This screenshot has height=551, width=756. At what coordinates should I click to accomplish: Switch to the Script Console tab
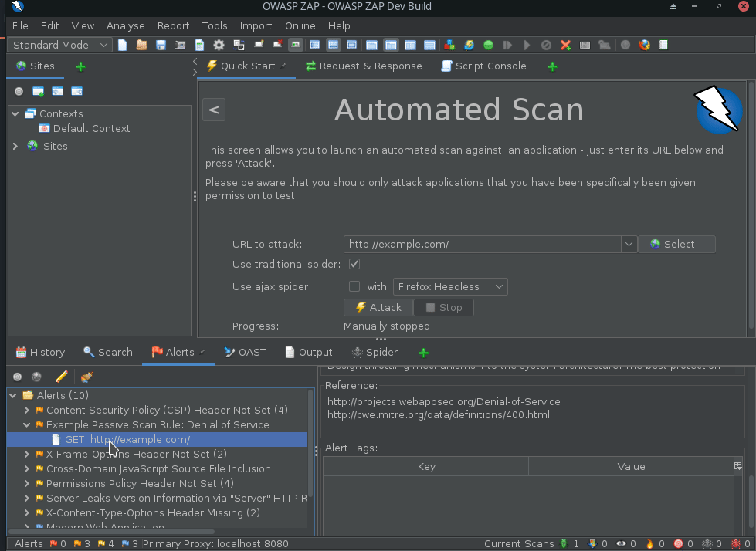pos(484,66)
